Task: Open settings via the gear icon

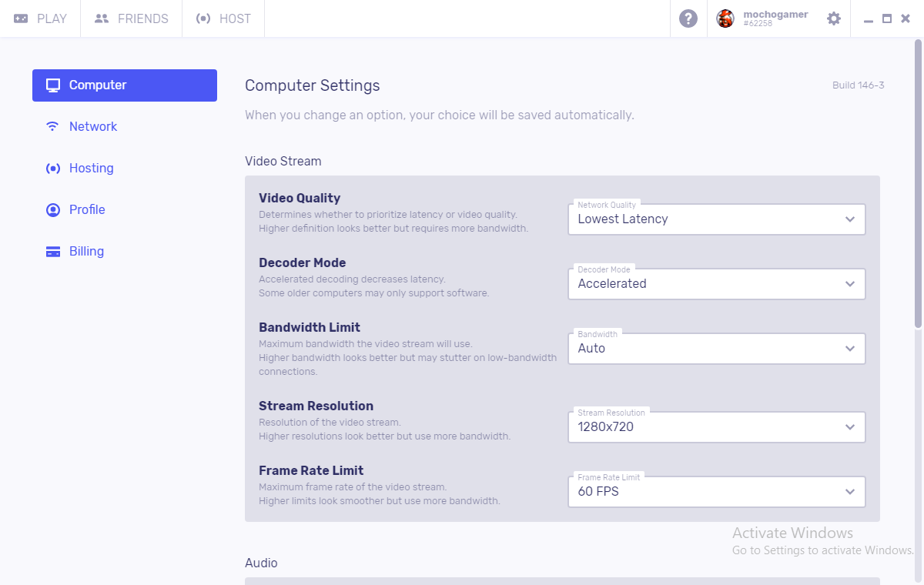Action: (x=834, y=18)
